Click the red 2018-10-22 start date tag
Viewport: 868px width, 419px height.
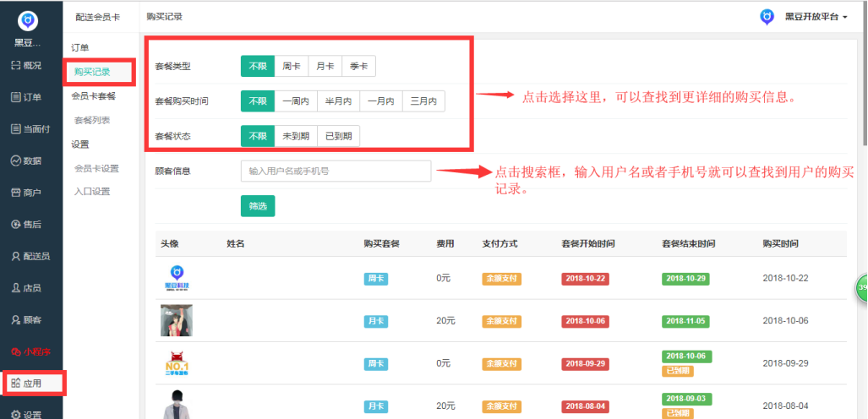[585, 279]
